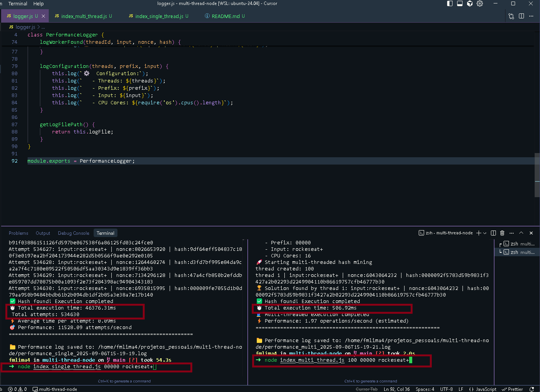Open the README.md tab
The height and width of the screenshot is (392, 540).
point(225,16)
